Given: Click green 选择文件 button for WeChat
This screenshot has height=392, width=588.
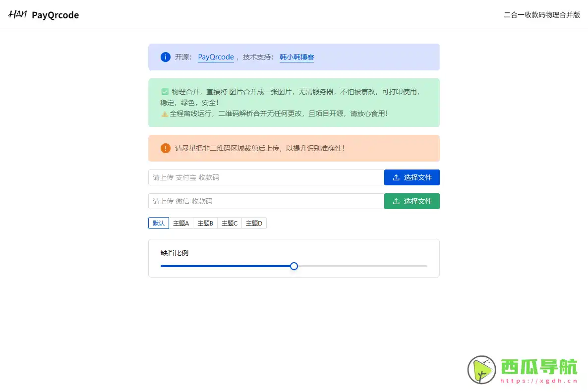Looking at the screenshot, I should [x=412, y=201].
